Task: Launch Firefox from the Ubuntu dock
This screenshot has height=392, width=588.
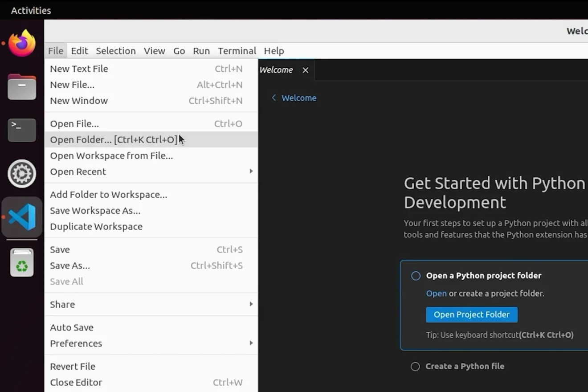Action: click(x=22, y=43)
